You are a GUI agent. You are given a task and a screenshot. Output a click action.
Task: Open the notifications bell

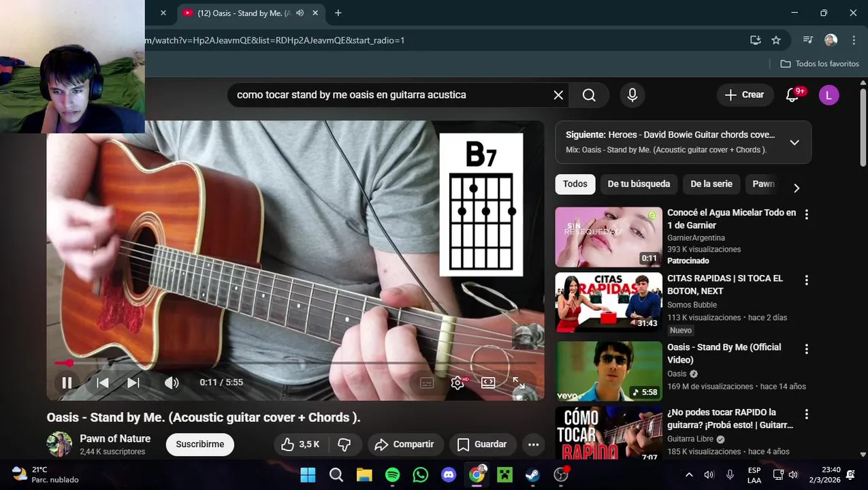pyautogui.click(x=792, y=95)
